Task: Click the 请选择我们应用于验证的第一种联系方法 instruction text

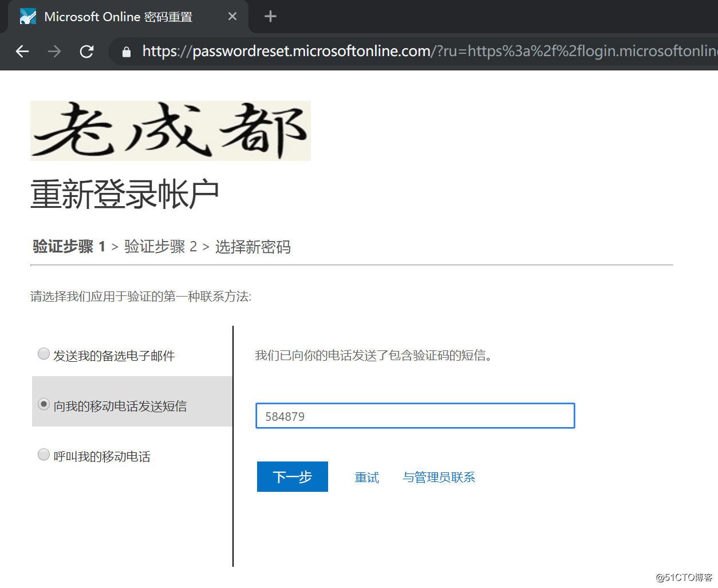Action: (x=141, y=297)
